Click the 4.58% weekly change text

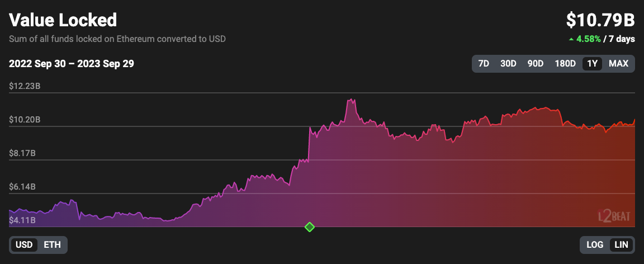click(x=589, y=39)
